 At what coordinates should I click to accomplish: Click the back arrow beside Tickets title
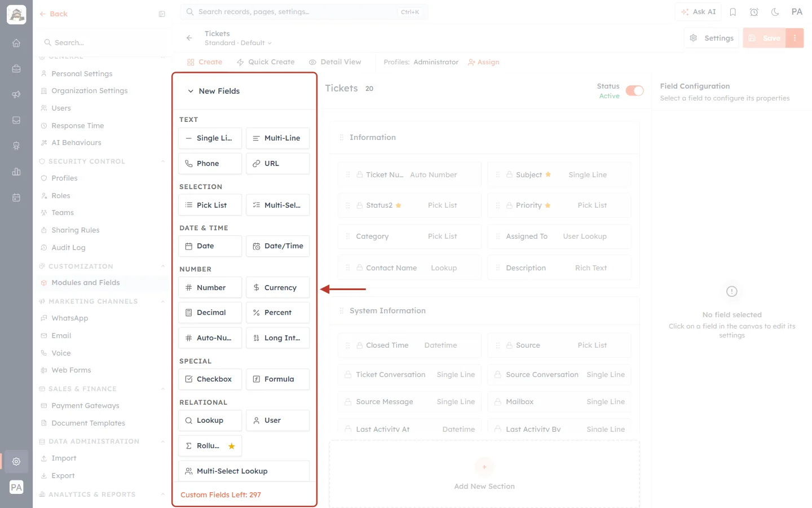coord(189,38)
